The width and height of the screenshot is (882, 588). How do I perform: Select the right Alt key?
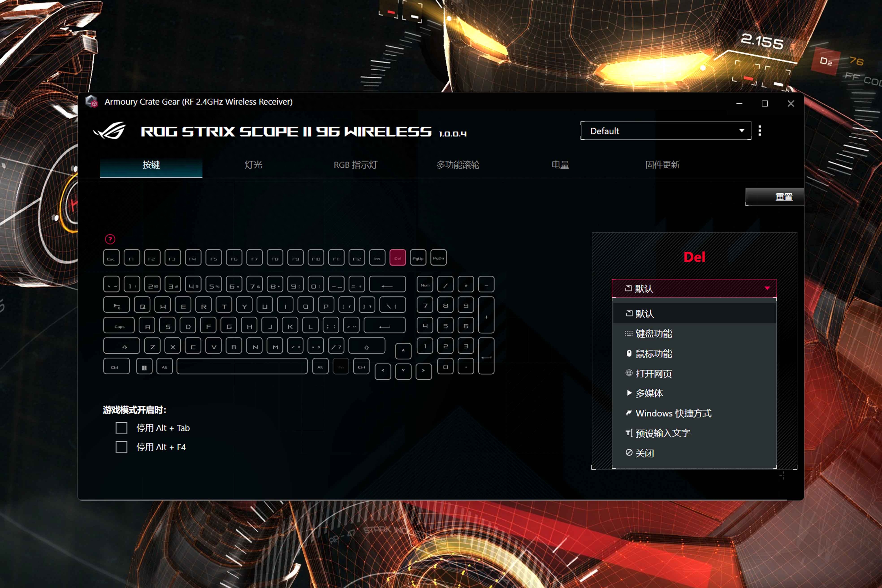point(320,366)
